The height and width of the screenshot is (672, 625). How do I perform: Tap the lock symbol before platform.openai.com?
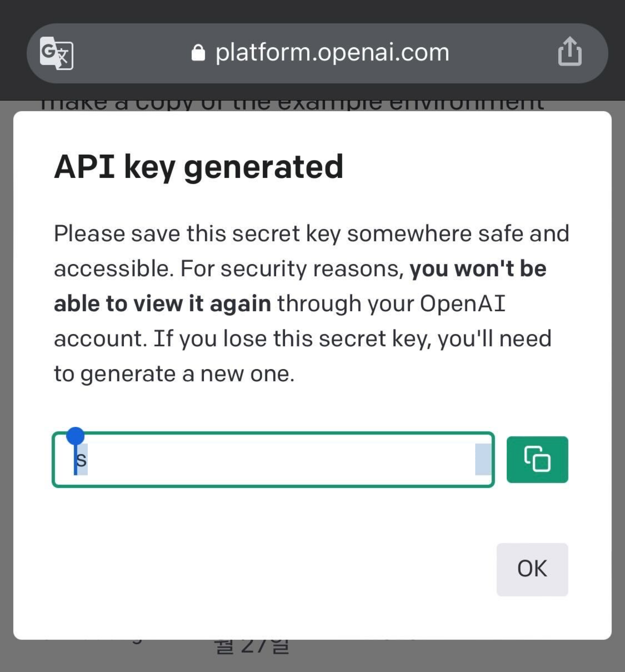tap(199, 52)
